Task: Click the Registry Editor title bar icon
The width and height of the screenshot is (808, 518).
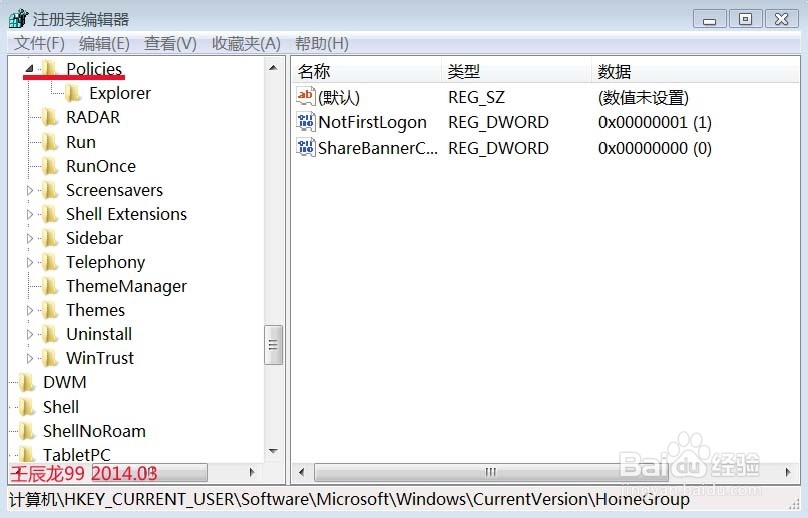Action: [18, 19]
